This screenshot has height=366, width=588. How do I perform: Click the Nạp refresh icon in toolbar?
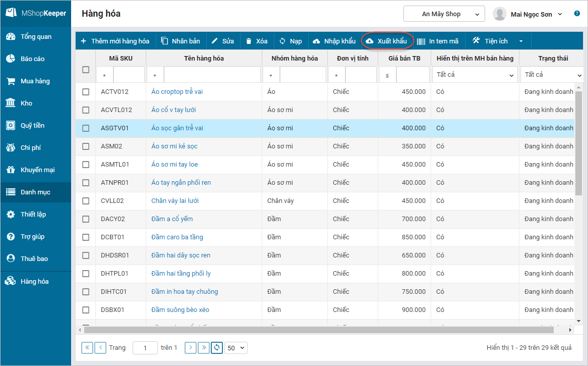[282, 41]
